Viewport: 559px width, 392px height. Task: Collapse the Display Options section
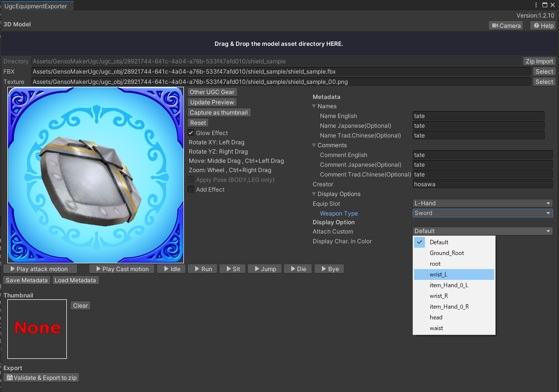coord(315,194)
